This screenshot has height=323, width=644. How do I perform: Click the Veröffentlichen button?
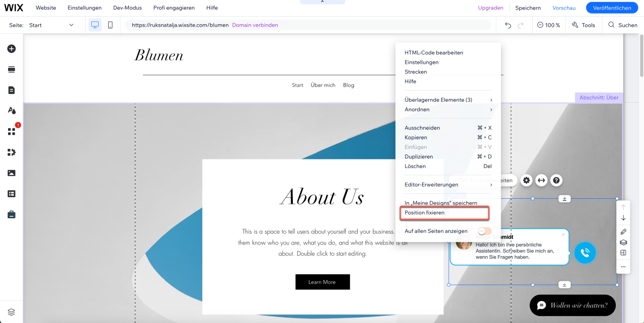(x=612, y=8)
